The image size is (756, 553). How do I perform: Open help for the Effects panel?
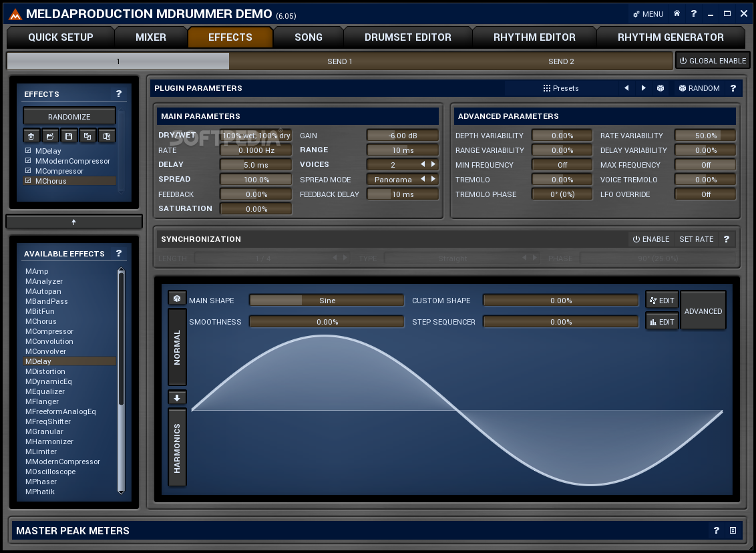coord(119,94)
